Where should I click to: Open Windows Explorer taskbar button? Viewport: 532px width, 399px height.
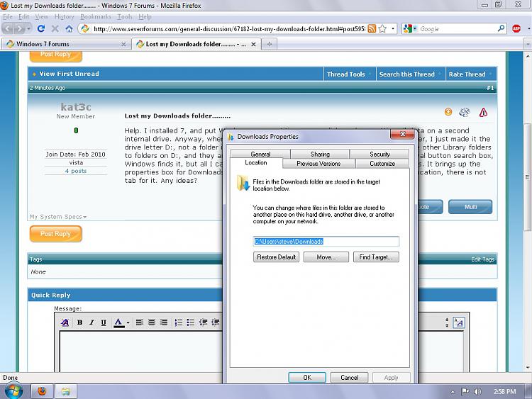coord(66,391)
